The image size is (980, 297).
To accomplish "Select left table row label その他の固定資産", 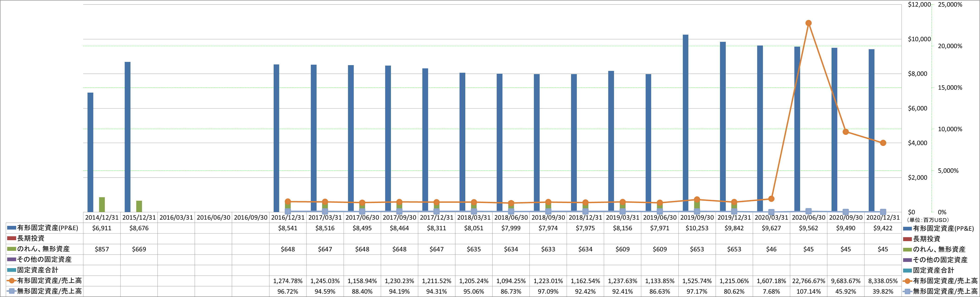I will 44,259.
